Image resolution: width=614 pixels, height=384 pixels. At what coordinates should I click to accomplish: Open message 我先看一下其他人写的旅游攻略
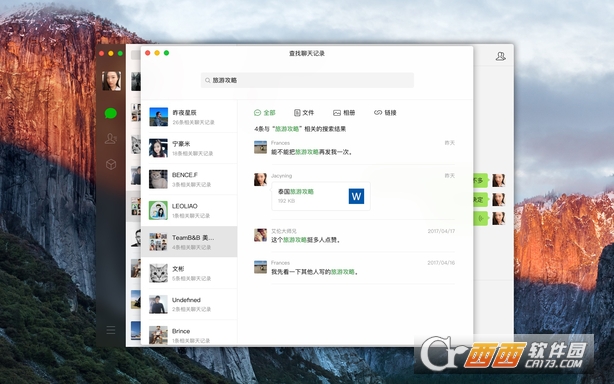coord(315,272)
